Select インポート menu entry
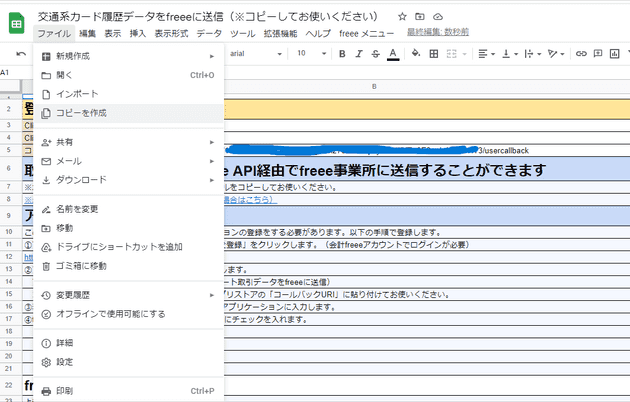This screenshot has height=402, width=630. pyautogui.click(x=129, y=94)
